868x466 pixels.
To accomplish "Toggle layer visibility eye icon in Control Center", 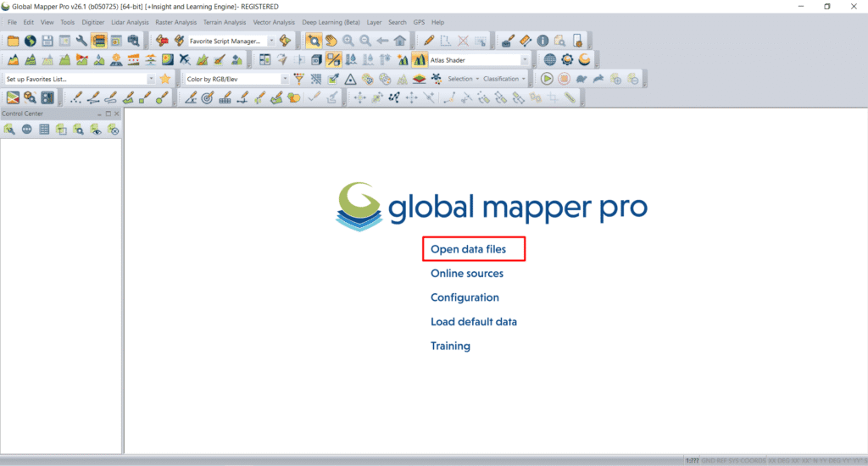I will (96, 130).
